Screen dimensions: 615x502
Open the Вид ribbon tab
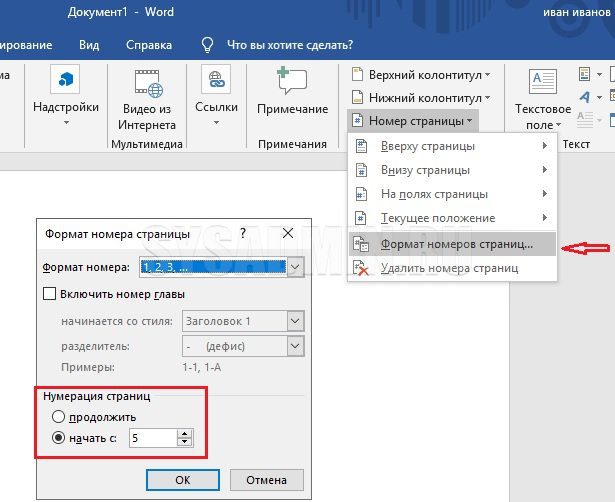tap(89, 45)
